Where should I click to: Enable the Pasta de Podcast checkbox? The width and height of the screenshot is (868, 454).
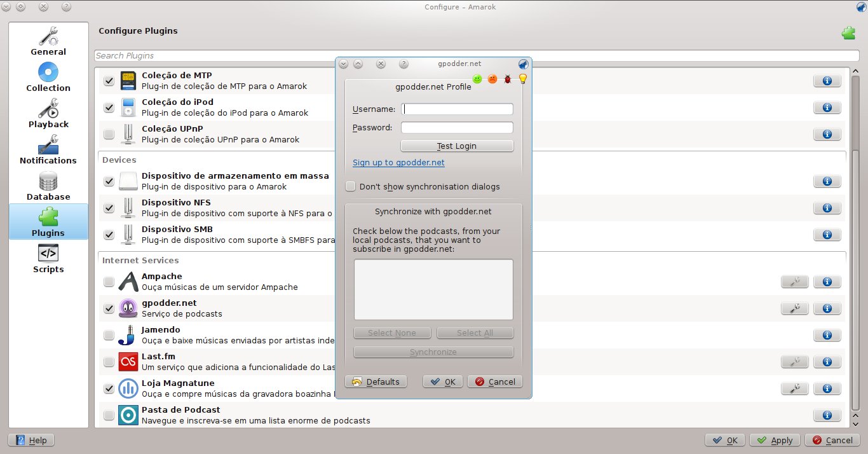109,415
